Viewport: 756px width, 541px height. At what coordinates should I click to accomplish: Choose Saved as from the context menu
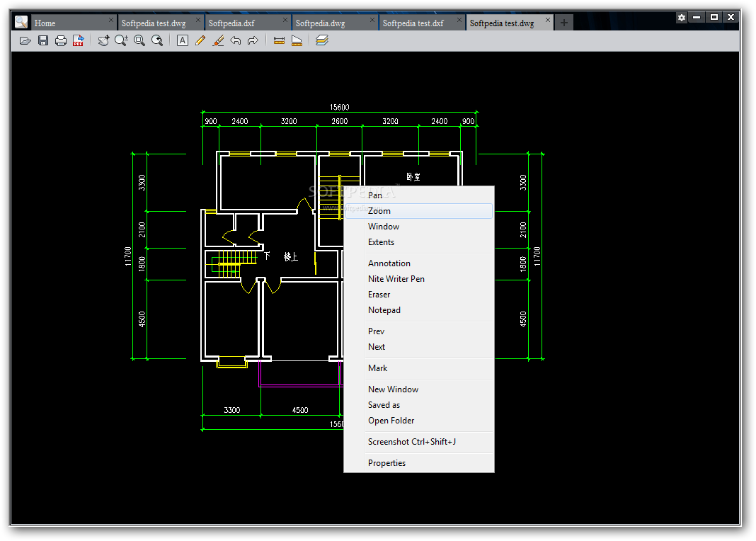418,405
